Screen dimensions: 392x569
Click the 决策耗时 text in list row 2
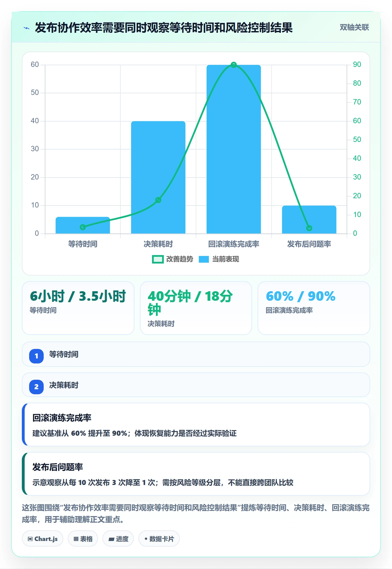[64, 385]
